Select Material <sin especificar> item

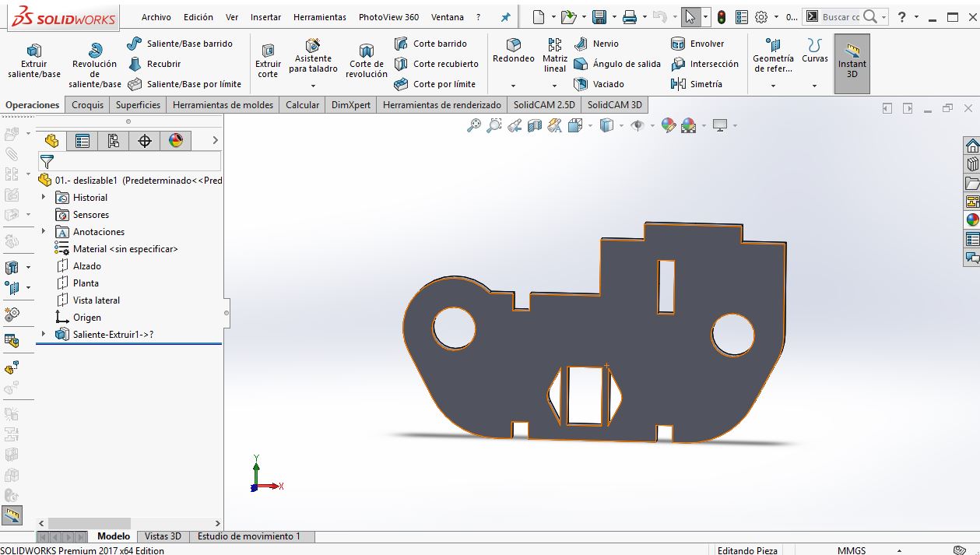(117, 249)
